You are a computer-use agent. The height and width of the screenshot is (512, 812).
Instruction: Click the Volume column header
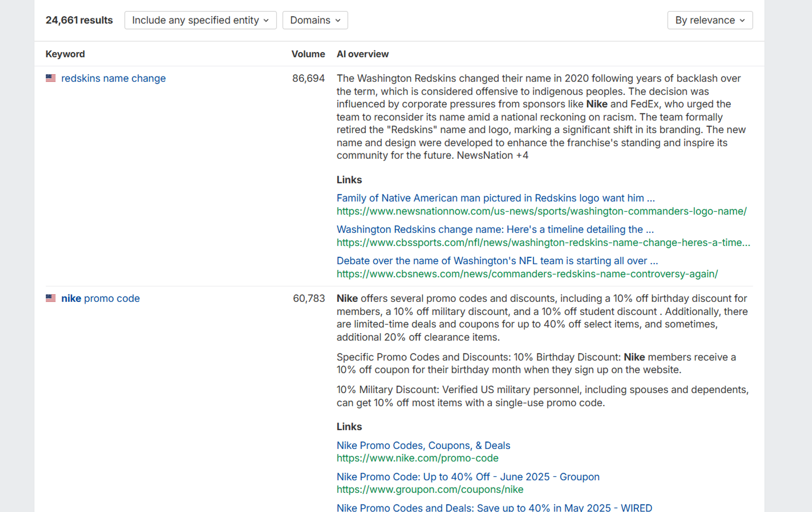click(308, 54)
